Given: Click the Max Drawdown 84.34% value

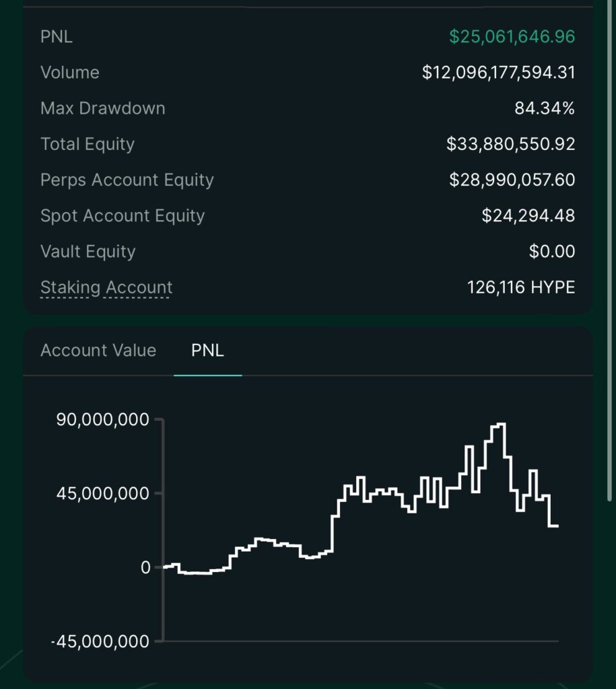Looking at the screenshot, I should (x=545, y=108).
